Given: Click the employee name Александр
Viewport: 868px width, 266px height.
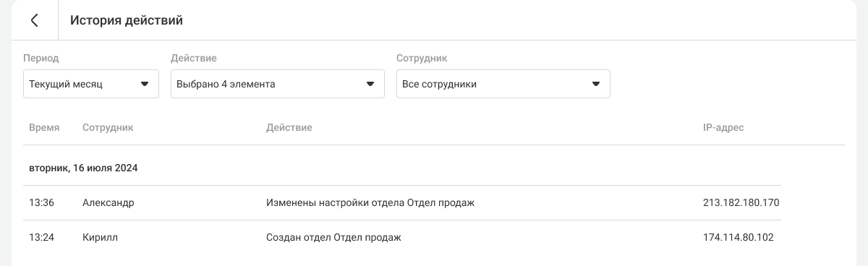Looking at the screenshot, I should click(x=109, y=203).
